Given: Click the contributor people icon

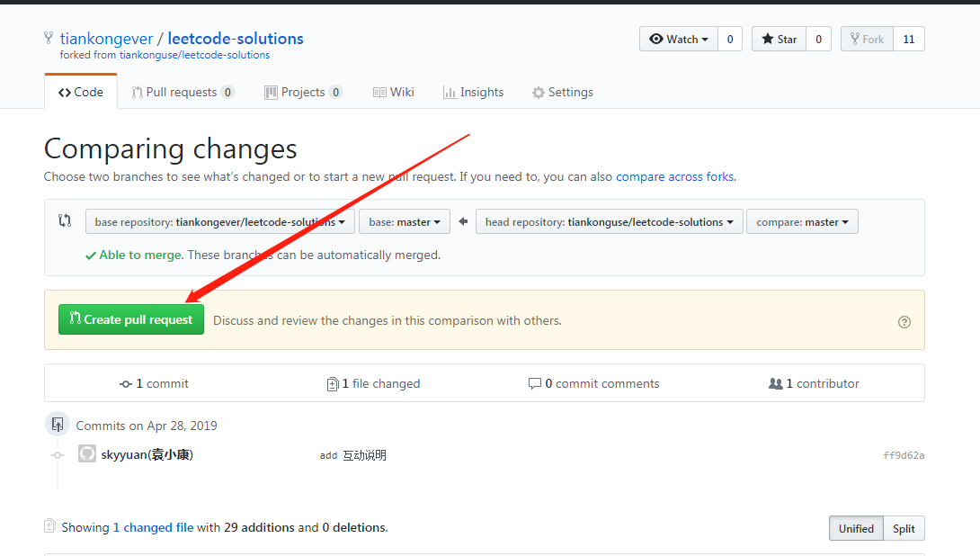Looking at the screenshot, I should click(776, 383).
